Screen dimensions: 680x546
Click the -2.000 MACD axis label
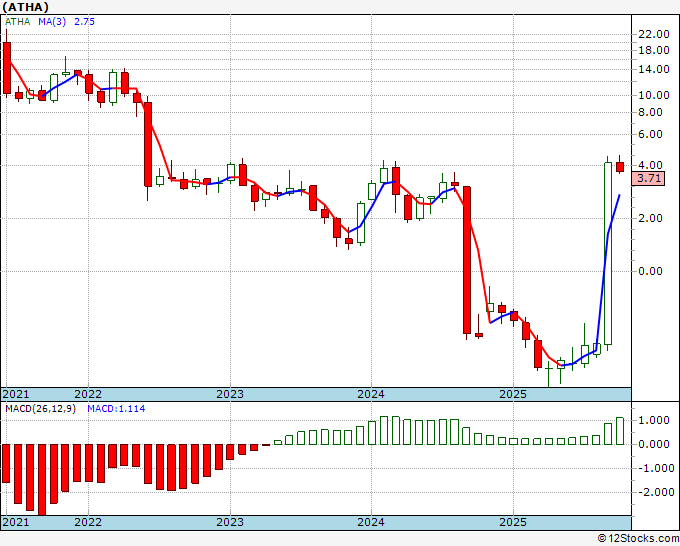point(656,492)
